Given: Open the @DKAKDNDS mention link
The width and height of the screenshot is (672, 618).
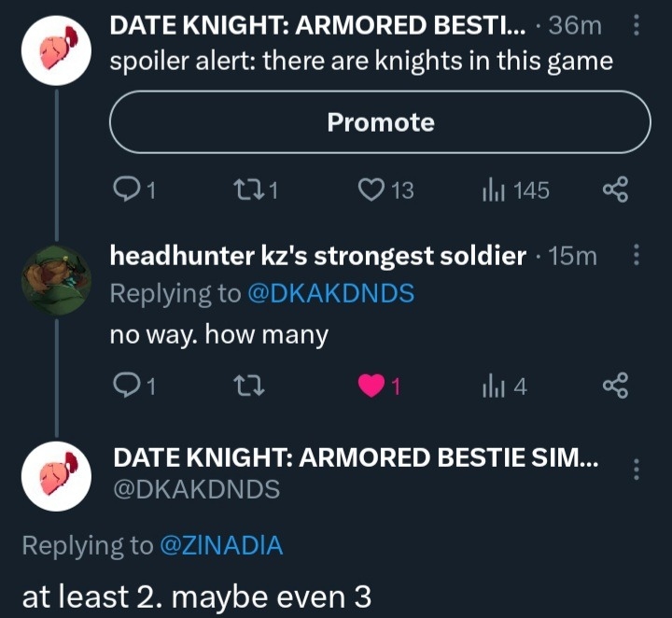Looking at the screenshot, I should click(x=329, y=293).
